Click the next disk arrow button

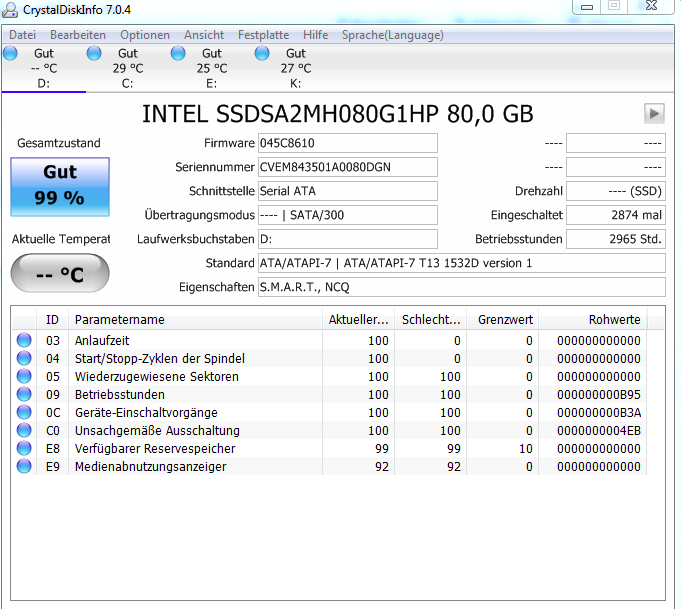click(x=654, y=113)
